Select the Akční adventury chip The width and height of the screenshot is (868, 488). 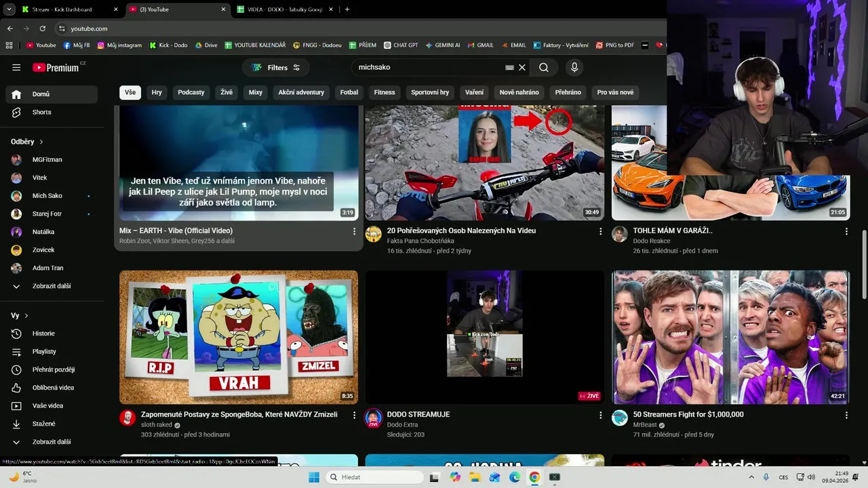[x=301, y=92]
